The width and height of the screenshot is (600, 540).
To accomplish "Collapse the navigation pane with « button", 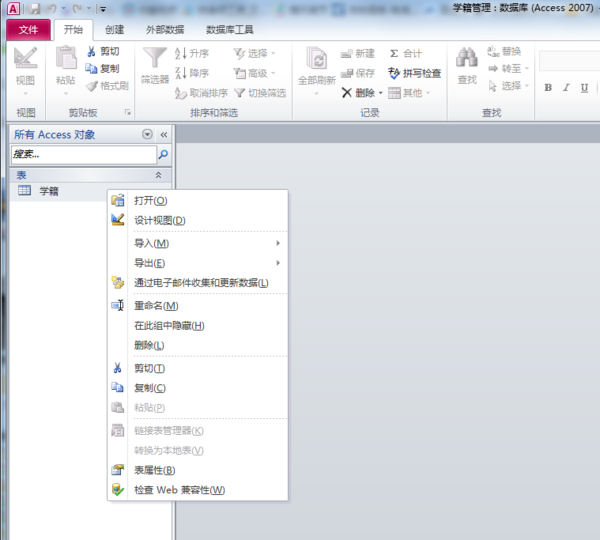I will (164, 134).
